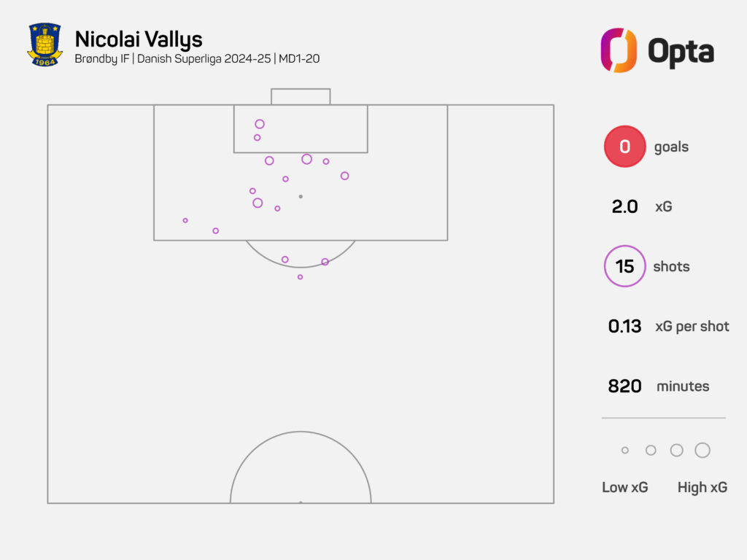The width and height of the screenshot is (747, 560).
Task: Select the shot marker below the penalty arc
Action: click(x=300, y=277)
